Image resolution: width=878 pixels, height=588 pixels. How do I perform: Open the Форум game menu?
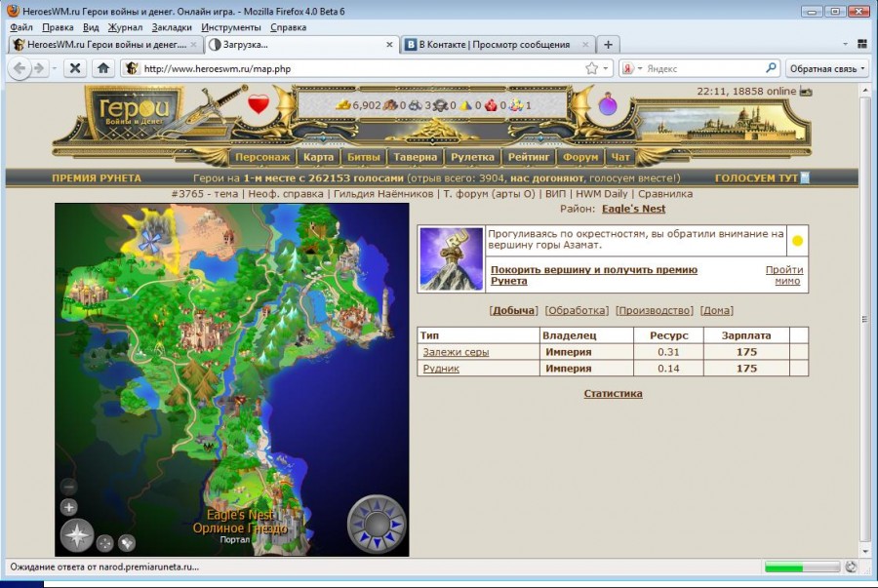[x=580, y=157]
